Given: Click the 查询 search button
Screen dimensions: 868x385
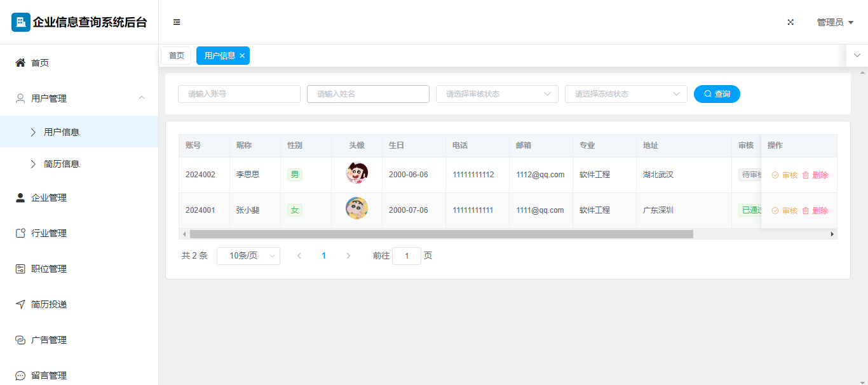Looking at the screenshot, I should (x=717, y=94).
